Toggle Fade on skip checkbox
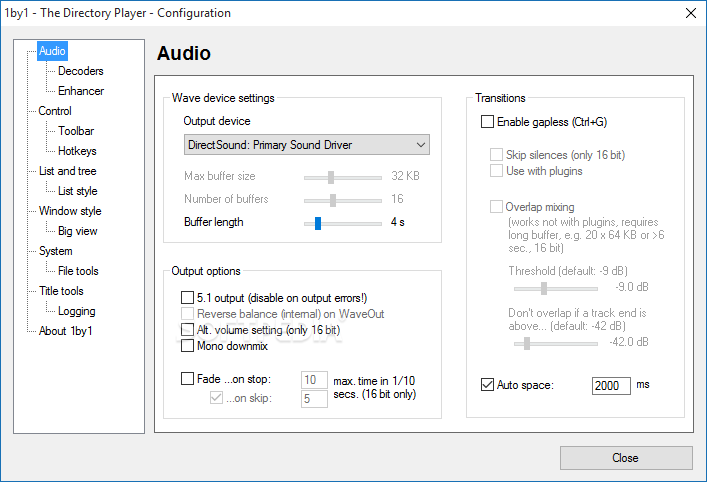The width and height of the screenshot is (707, 482). [x=216, y=398]
